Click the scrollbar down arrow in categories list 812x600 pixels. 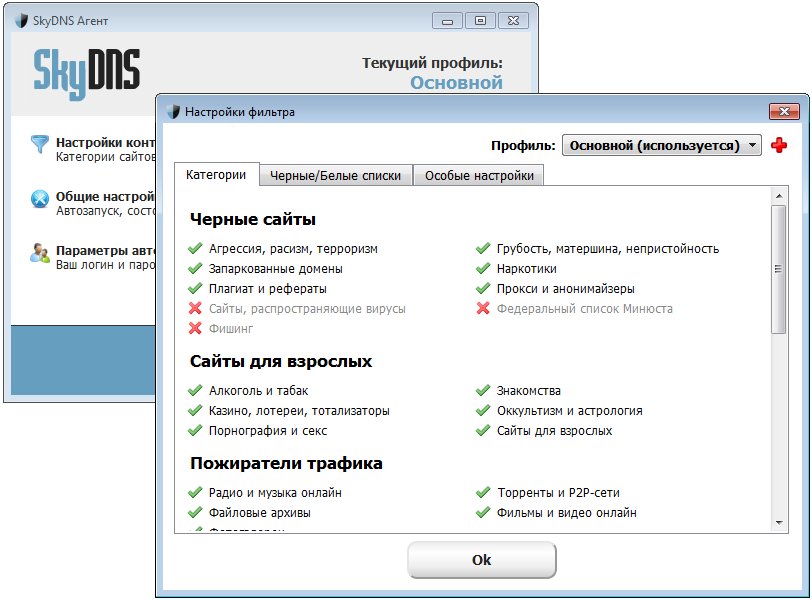pos(779,523)
